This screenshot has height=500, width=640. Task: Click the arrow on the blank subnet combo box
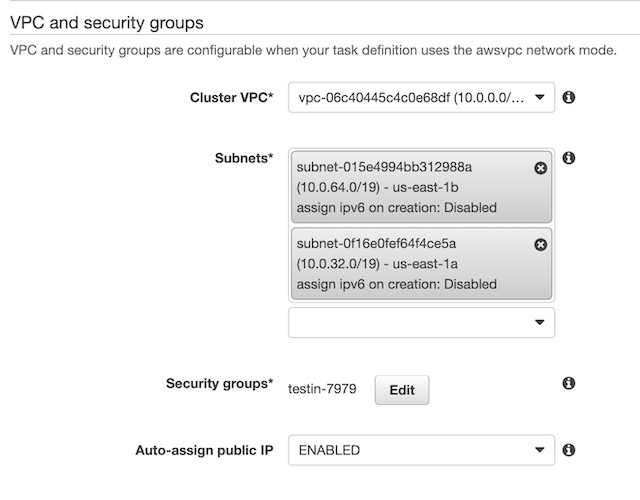pyautogui.click(x=539, y=322)
